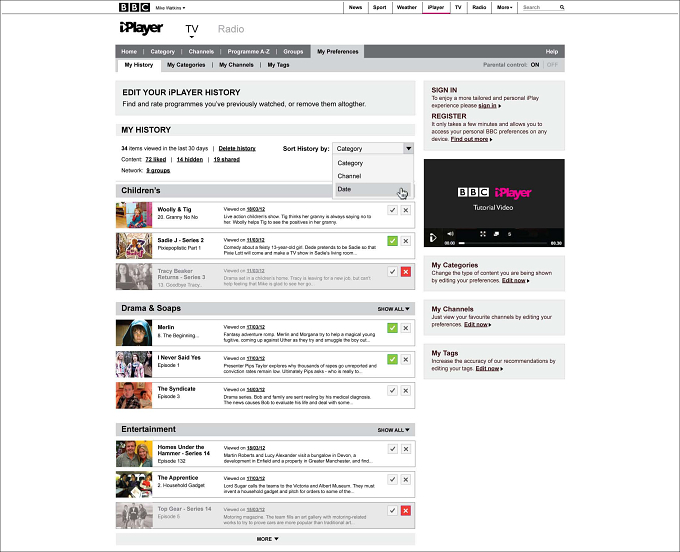
Task: Open the Merlin thumbnail image
Action: (x=134, y=333)
